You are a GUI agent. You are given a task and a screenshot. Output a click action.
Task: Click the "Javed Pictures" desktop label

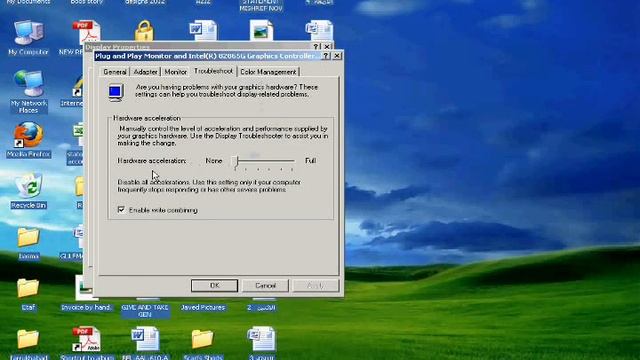(203, 307)
